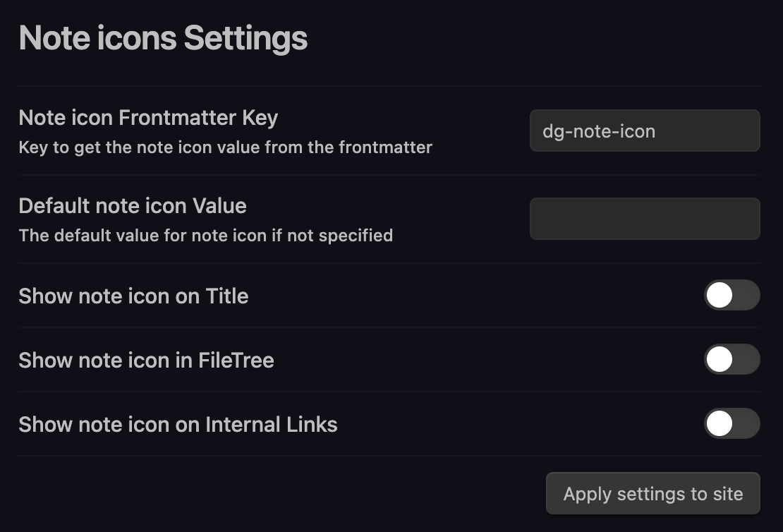
Task: Click the default value description text
Action: 205,236
